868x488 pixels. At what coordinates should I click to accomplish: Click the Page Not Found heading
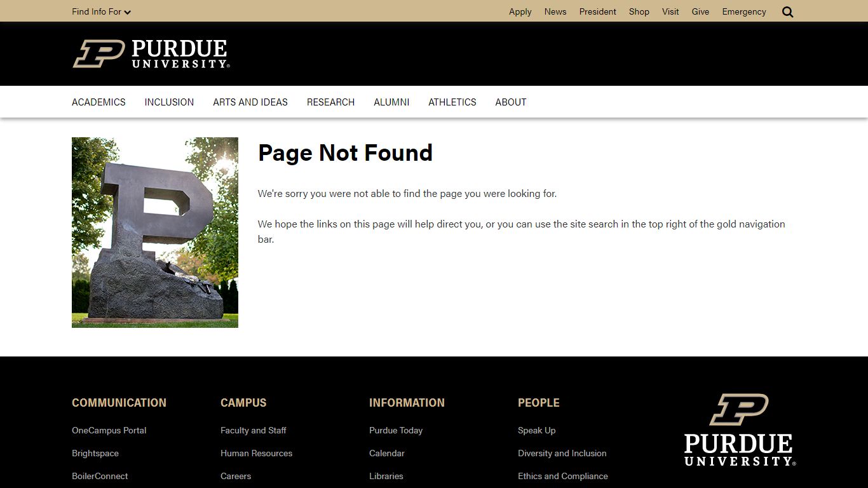point(345,152)
